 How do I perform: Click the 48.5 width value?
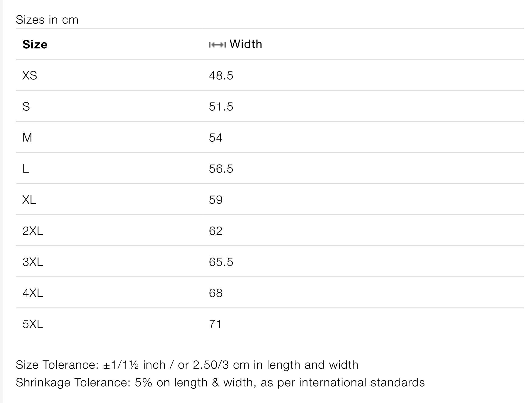[x=221, y=76]
